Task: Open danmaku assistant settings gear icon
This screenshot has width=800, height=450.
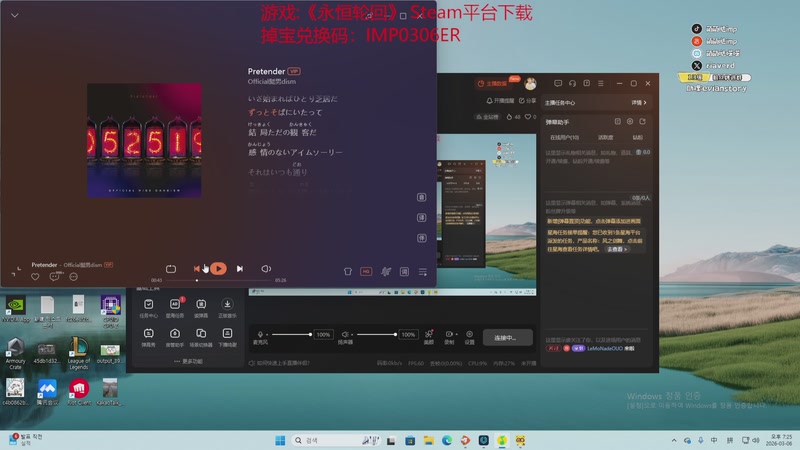Action: [x=630, y=121]
